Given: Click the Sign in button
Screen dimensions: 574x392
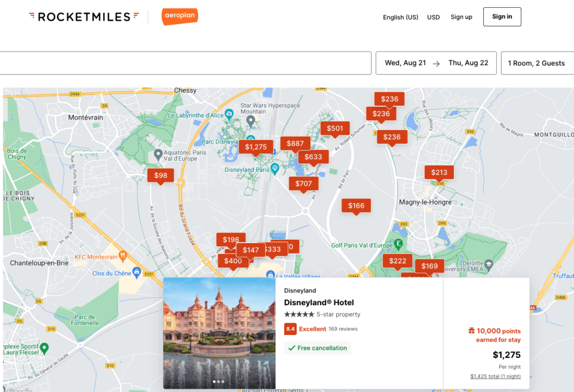Looking at the screenshot, I should [502, 17].
